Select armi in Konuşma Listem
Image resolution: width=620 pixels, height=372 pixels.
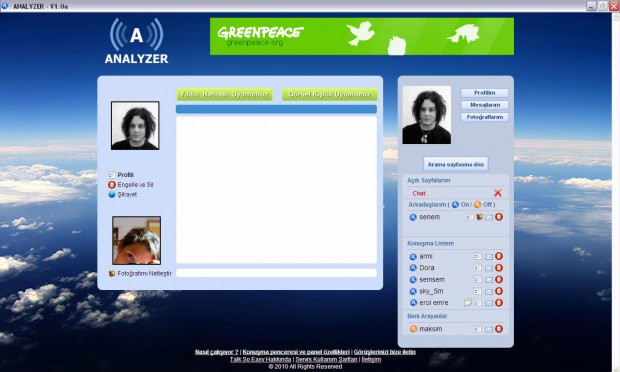click(x=426, y=256)
